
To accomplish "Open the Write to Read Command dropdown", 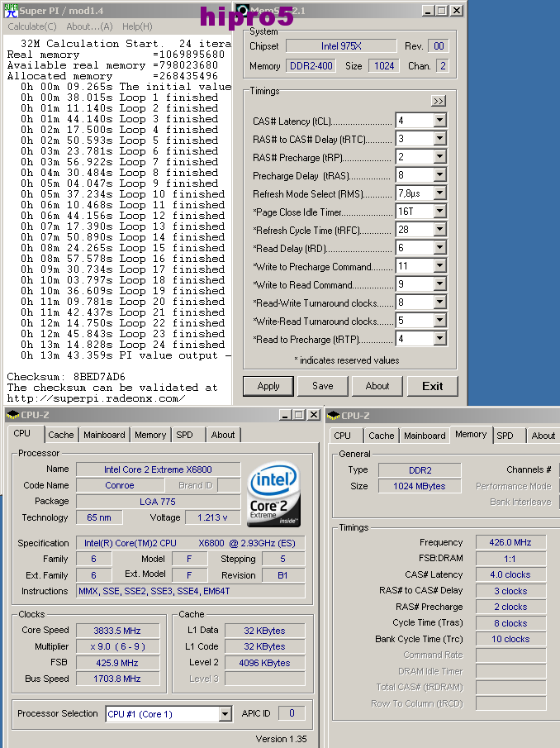I will click(440, 283).
